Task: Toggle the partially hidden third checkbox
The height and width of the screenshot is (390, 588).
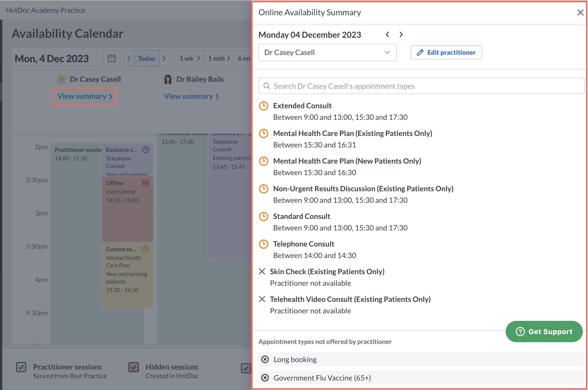Action: click(x=246, y=368)
